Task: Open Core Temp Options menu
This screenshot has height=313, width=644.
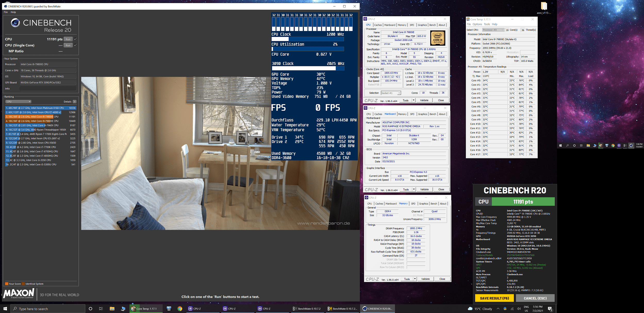Action: click(x=477, y=24)
